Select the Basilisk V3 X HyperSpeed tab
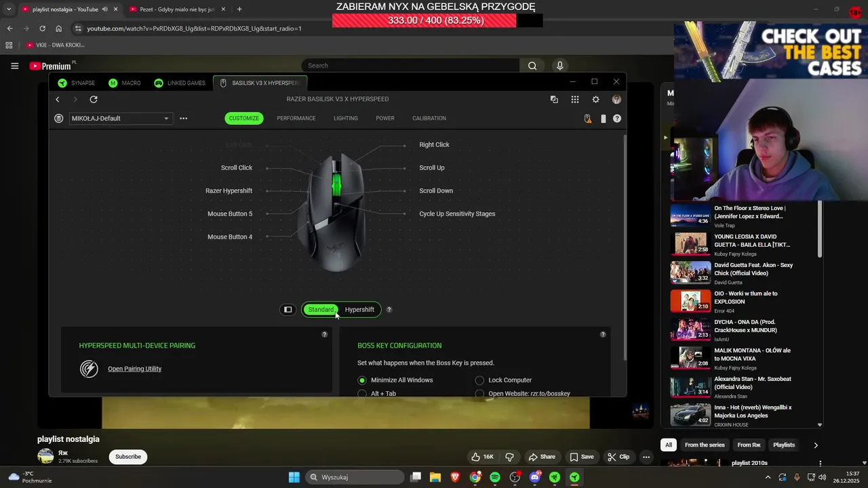 [x=260, y=83]
